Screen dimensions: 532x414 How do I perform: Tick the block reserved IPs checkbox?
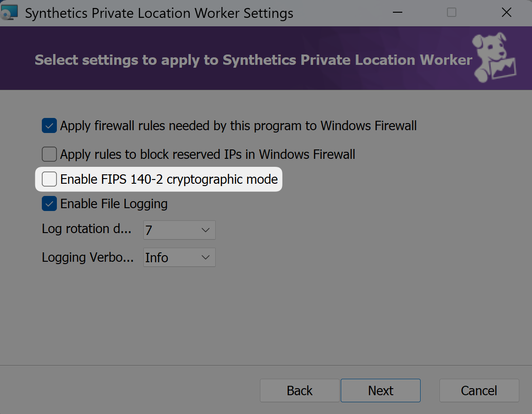(49, 154)
